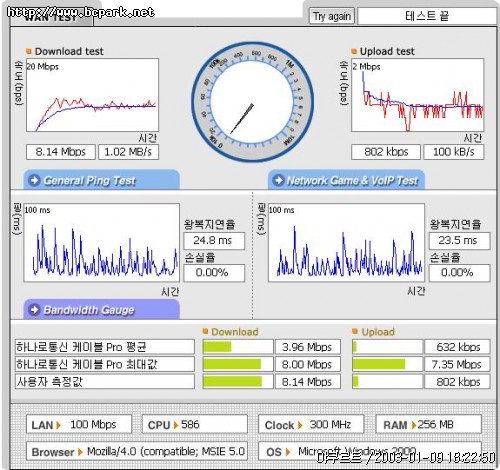The image size is (500, 470).
Task: Click the 23.5 ms round-trip delay value
Action: coord(459,240)
